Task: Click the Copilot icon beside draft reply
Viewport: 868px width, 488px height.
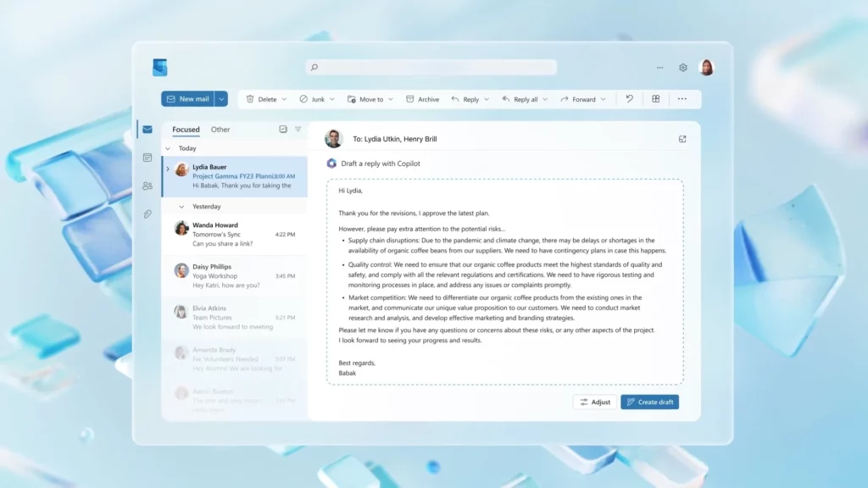Action: [331, 164]
